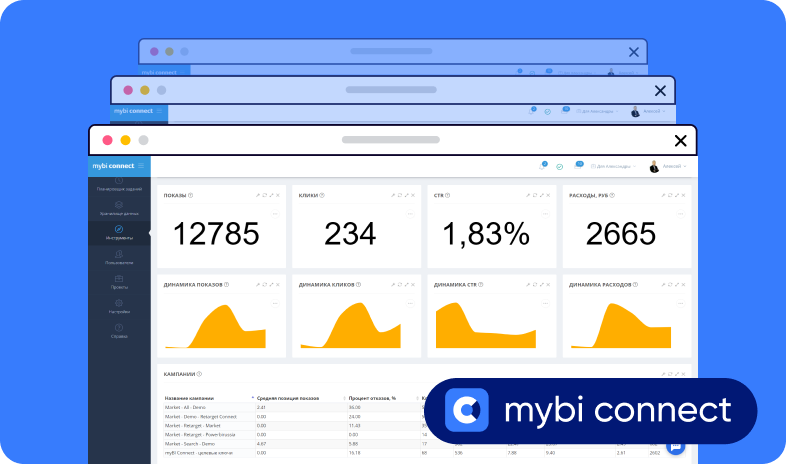
Task: Click the 1,83% CTR value
Action: [x=486, y=234]
